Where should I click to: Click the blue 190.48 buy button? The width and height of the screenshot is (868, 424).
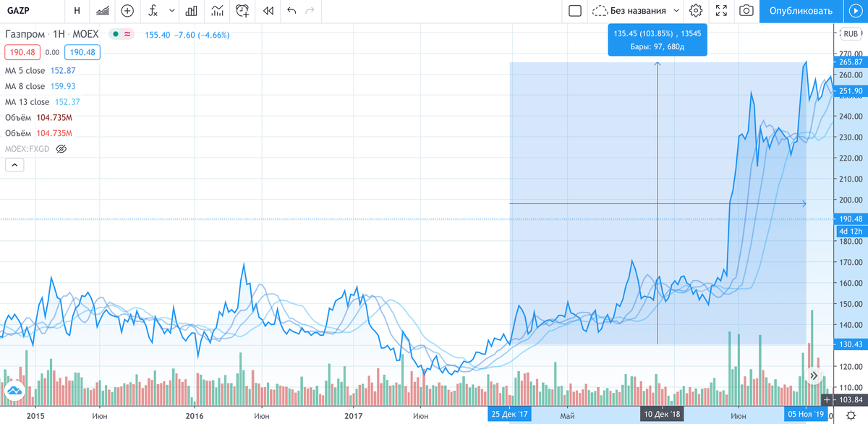click(x=82, y=52)
